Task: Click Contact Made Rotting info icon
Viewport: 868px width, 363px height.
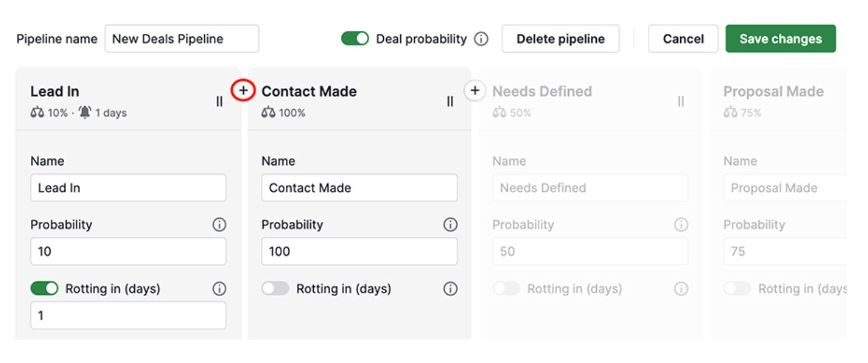Action: point(450,289)
